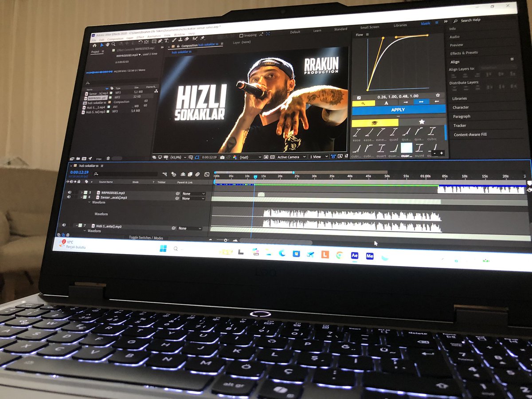Screen dimensions: 532x399
Task: Click the plus button in Flow presets
Action: tap(442, 153)
